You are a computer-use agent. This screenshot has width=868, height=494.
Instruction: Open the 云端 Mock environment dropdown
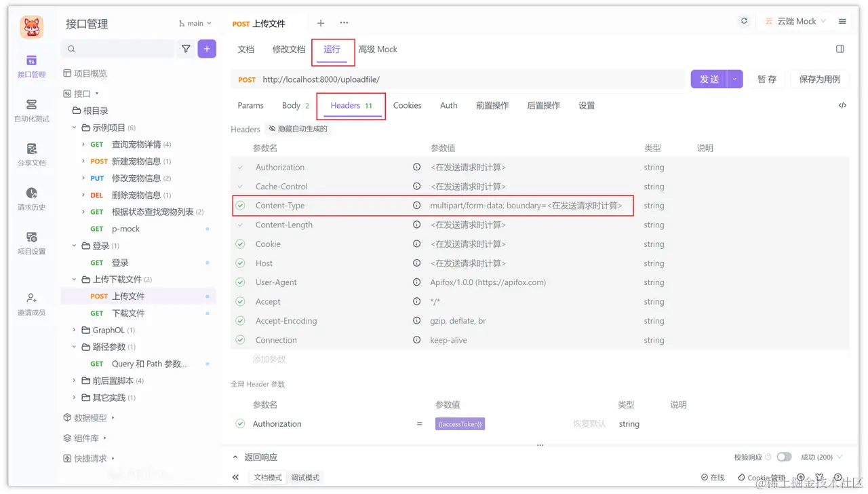pos(800,21)
